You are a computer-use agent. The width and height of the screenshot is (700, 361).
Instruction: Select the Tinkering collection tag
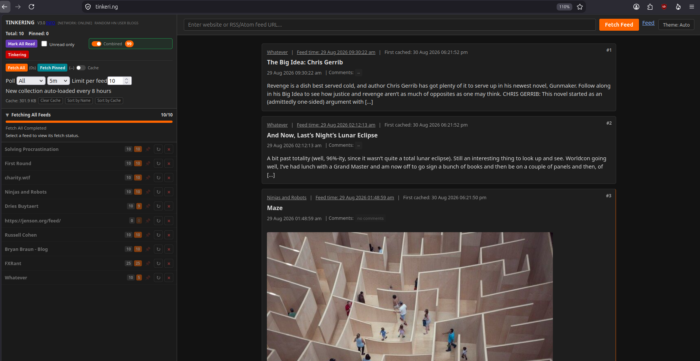point(17,54)
